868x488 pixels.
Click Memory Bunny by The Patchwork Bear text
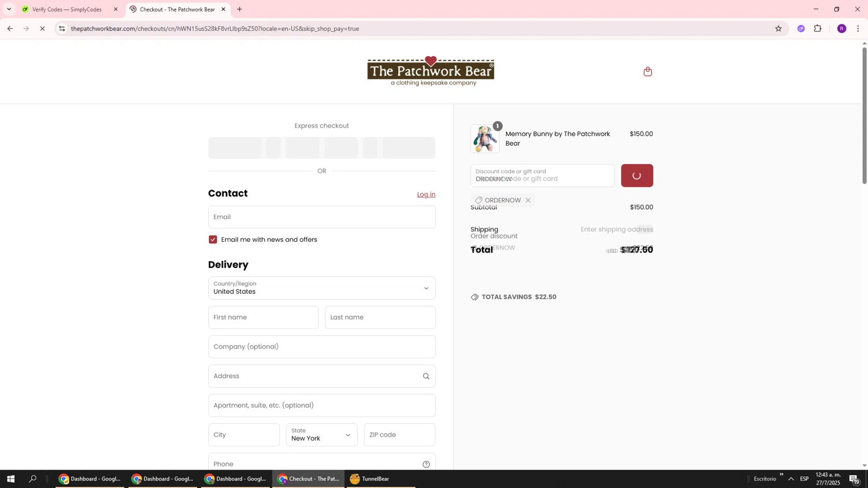(558, 139)
